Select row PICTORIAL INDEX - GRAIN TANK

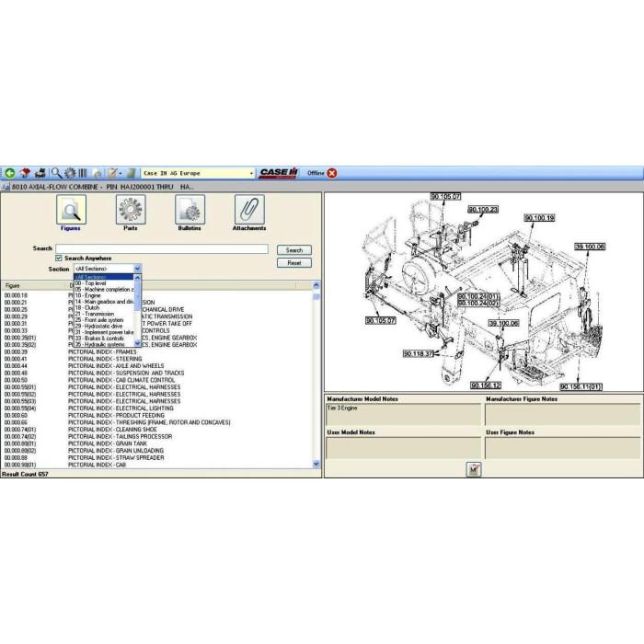pos(158,443)
